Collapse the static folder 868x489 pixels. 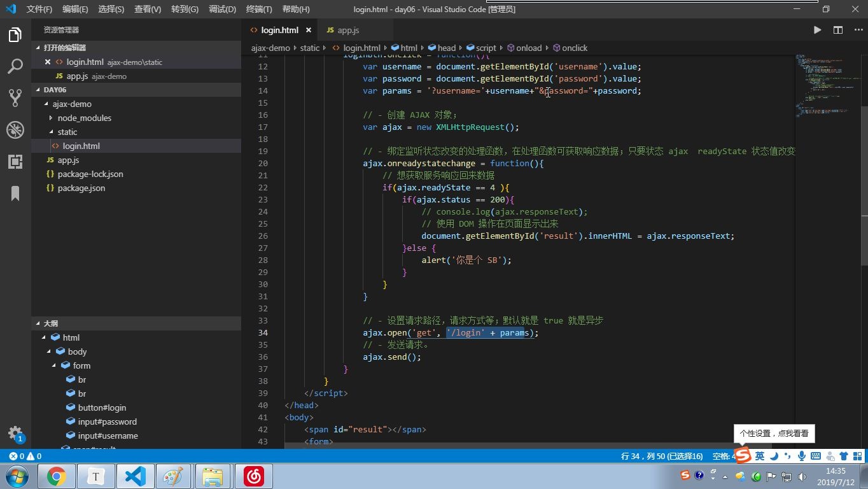pos(51,132)
